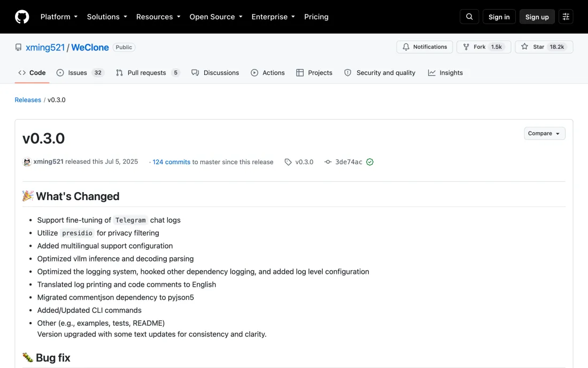Select the "Telegram" code text
Image resolution: width=588 pixels, height=368 pixels.
pyautogui.click(x=130, y=220)
